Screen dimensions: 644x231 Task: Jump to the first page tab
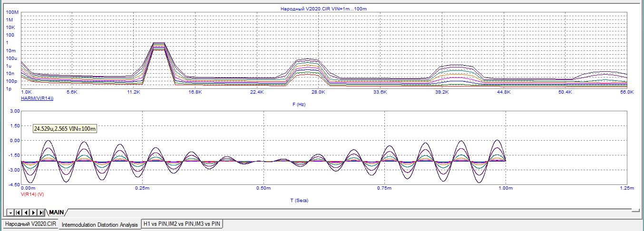(x=19, y=212)
